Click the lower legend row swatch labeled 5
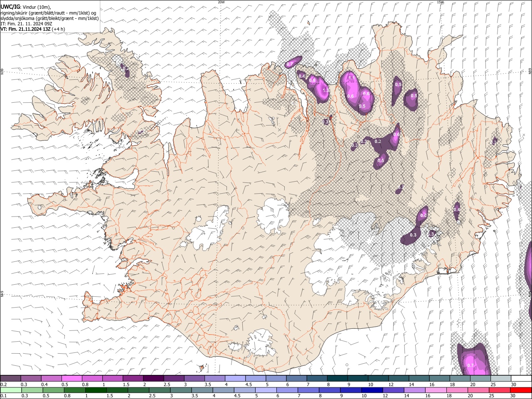 point(266,390)
